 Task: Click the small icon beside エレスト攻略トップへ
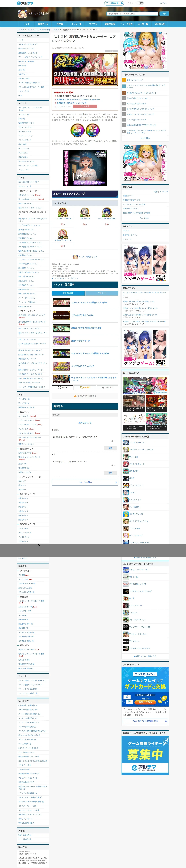75,257
